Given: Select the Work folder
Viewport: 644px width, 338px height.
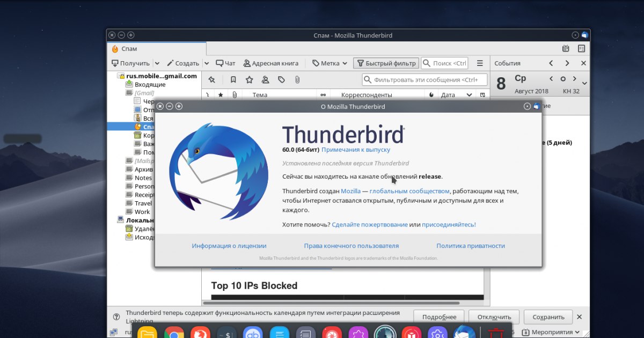Looking at the screenshot, I should click(142, 212).
